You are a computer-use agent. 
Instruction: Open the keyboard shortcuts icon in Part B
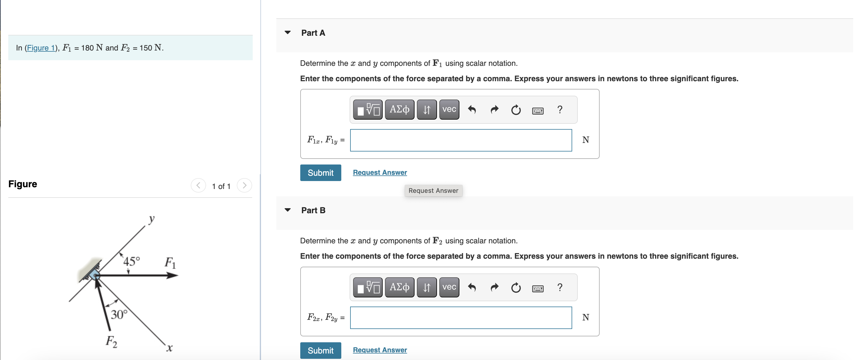tap(538, 288)
